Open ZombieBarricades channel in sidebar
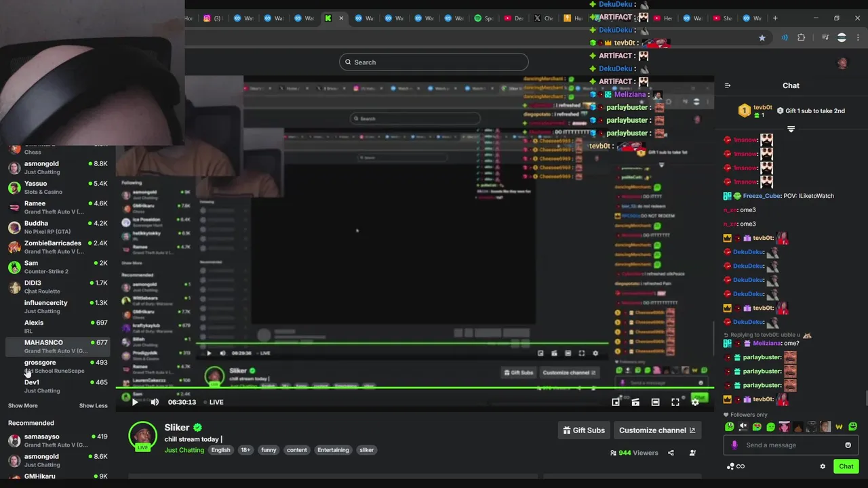Image resolution: width=868 pixels, height=488 pixels. tap(57, 247)
